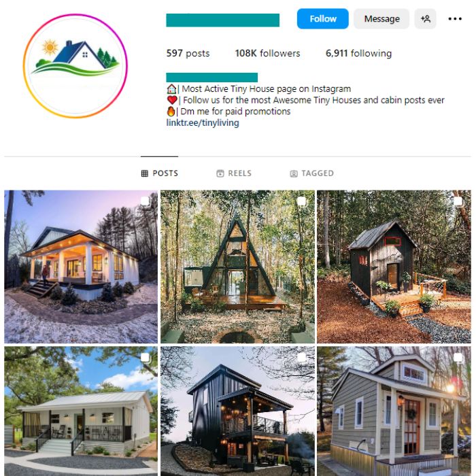This screenshot has width=476, height=476.
Task: Click the carousel icon on porch cottage post
Action: [145, 201]
